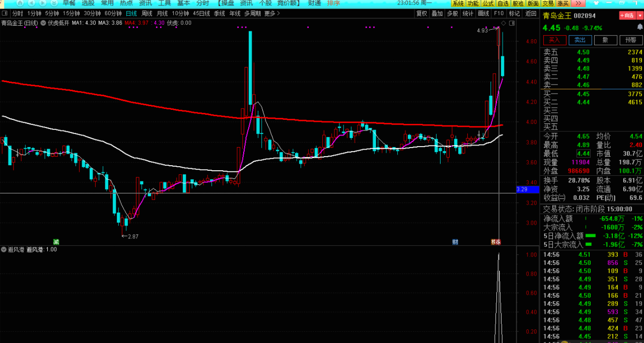Image resolution: width=644 pixels, height=343 pixels.
Task: Toggle the side panel icon at chart top-right
Action: click(x=512, y=23)
